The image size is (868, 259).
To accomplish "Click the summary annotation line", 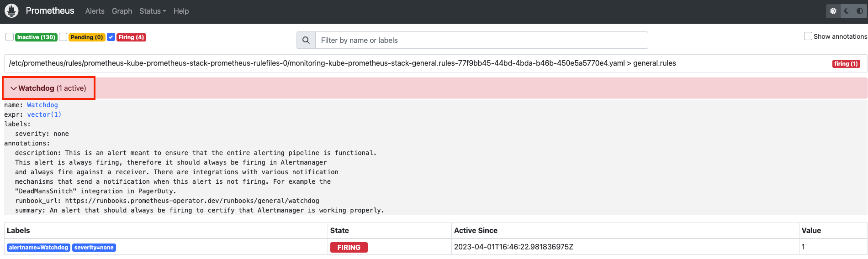I will tap(200, 210).
